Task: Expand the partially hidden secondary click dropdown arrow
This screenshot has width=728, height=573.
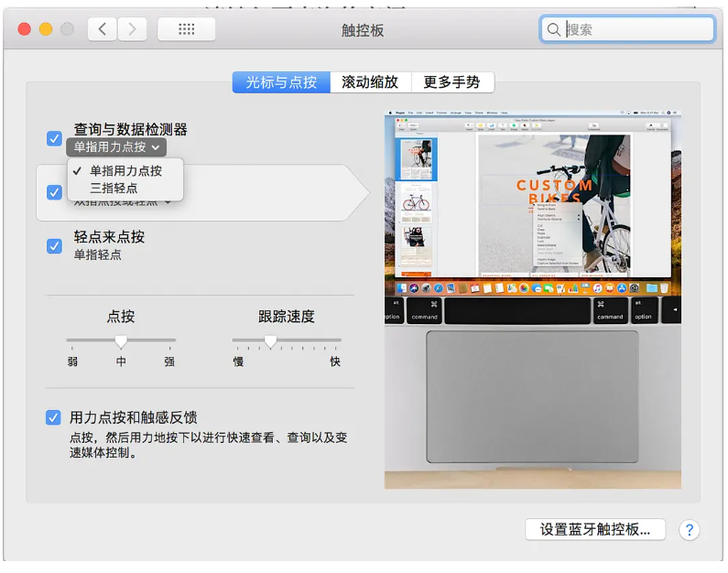Action: click(x=168, y=203)
